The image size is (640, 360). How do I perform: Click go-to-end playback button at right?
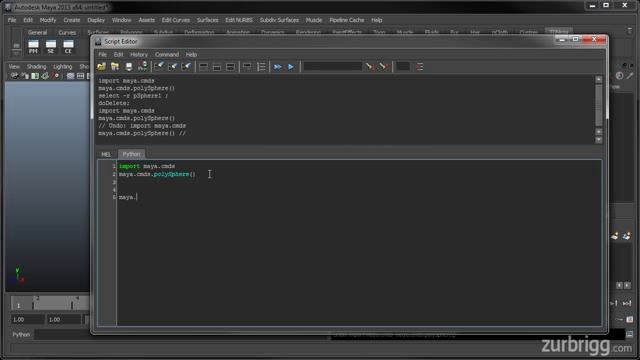(627, 303)
